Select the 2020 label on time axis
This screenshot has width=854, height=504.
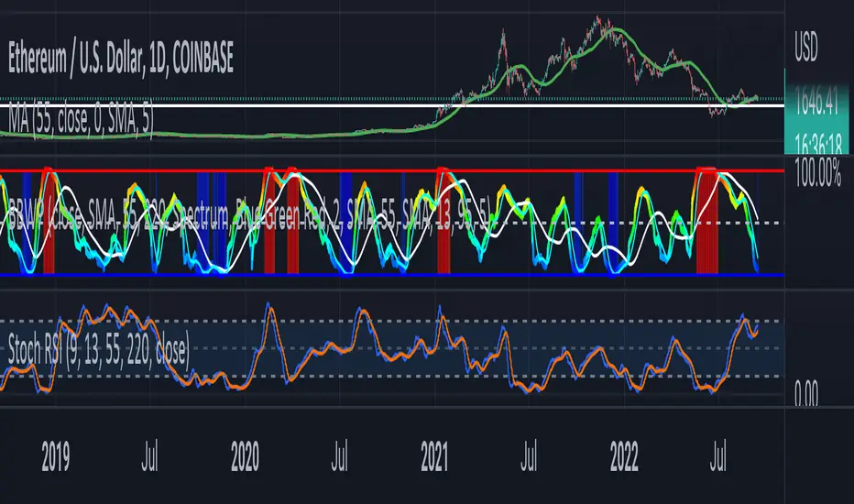(245, 457)
